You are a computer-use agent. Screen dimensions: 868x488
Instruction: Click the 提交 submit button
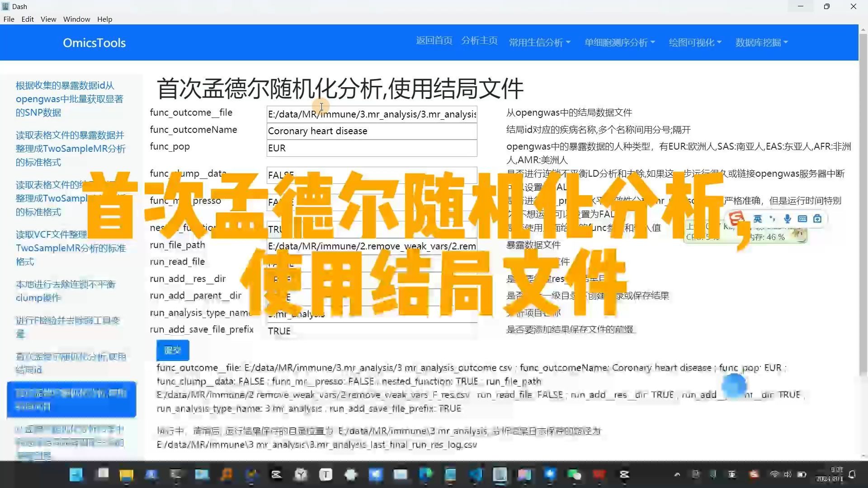pos(172,350)
